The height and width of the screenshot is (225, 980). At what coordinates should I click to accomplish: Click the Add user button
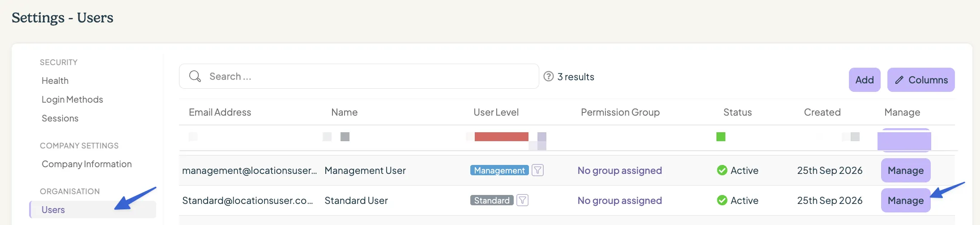pos(865,80)
